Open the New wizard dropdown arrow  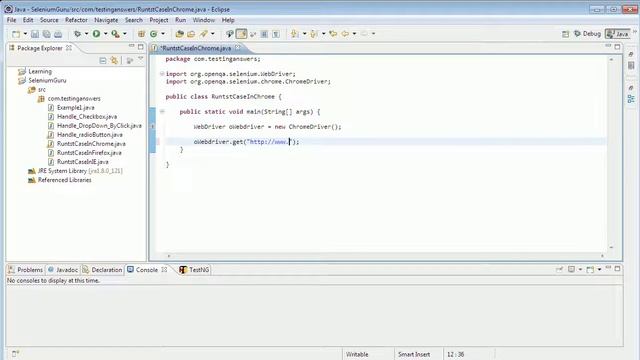coord(25,34)
